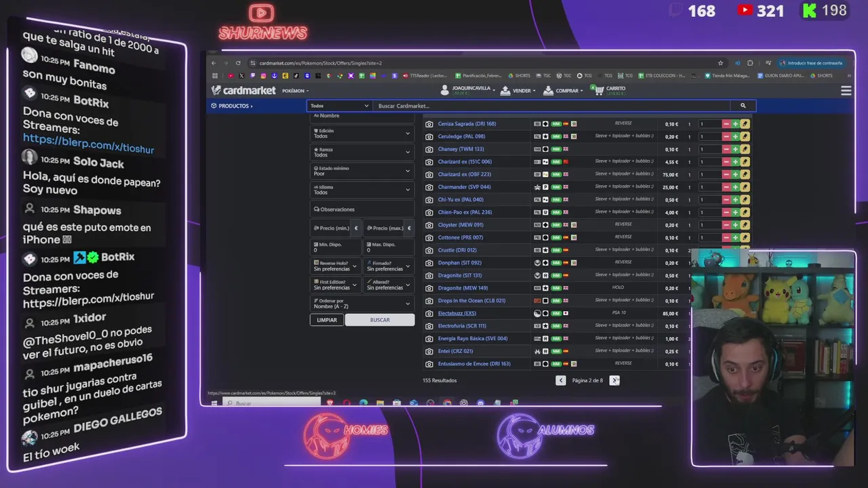Click the Windows Start button in taskbar
Viewport: 868px width, 488px height.
(214, 403)
